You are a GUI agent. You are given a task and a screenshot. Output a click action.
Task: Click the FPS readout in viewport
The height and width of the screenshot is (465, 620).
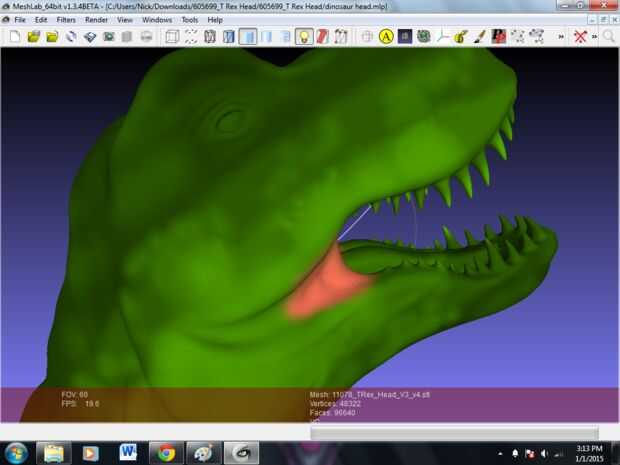(x=80, y=404)
